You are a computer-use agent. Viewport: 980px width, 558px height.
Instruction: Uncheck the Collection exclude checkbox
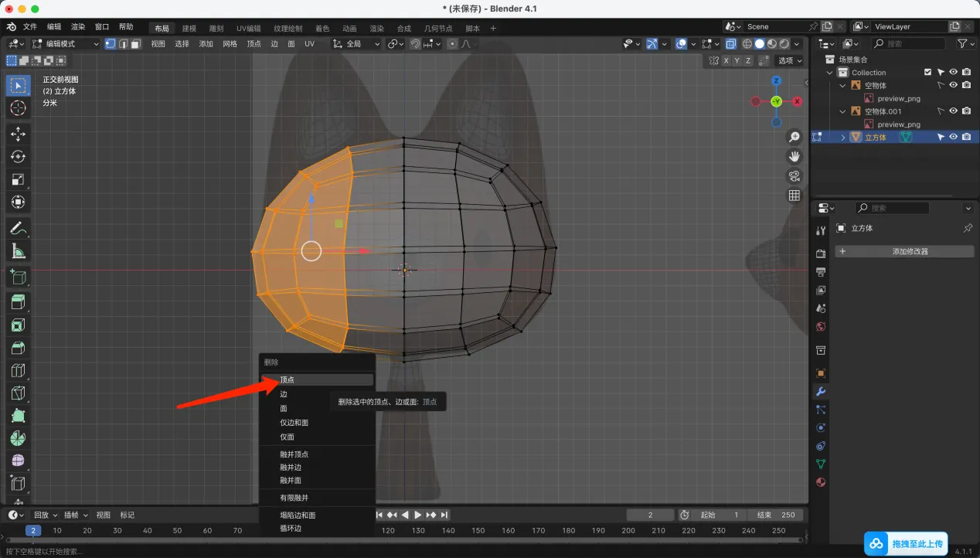pos(927,72)
